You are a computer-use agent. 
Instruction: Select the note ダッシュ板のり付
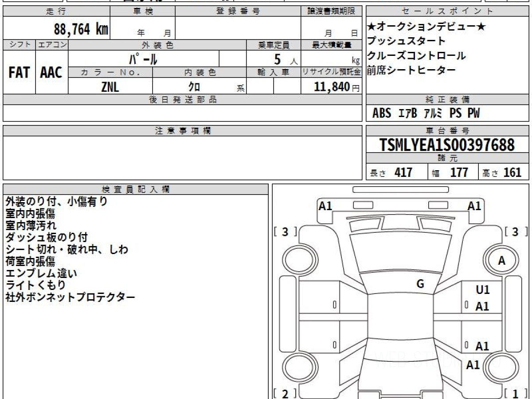pos(47,238)
